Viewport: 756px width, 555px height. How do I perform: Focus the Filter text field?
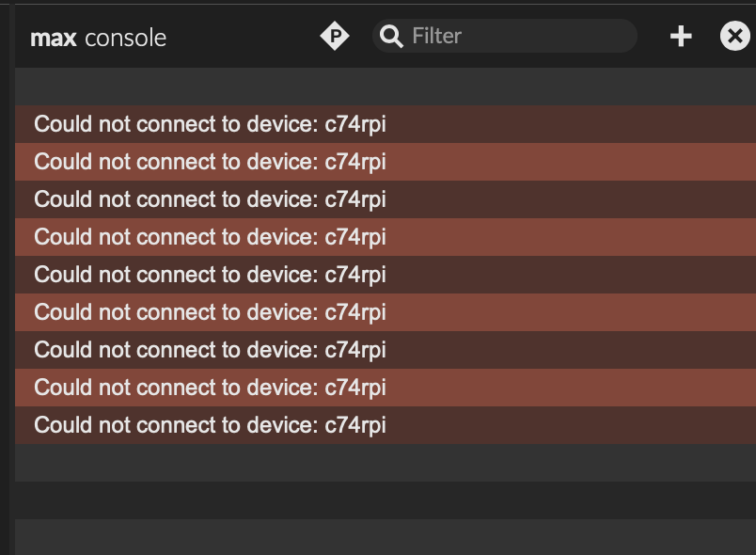tap(517, 37)
